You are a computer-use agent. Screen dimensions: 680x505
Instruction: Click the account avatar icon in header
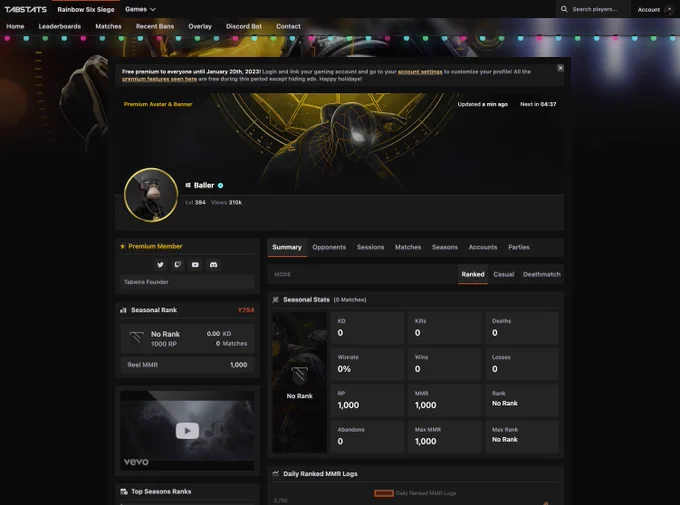tap(669, 10)
